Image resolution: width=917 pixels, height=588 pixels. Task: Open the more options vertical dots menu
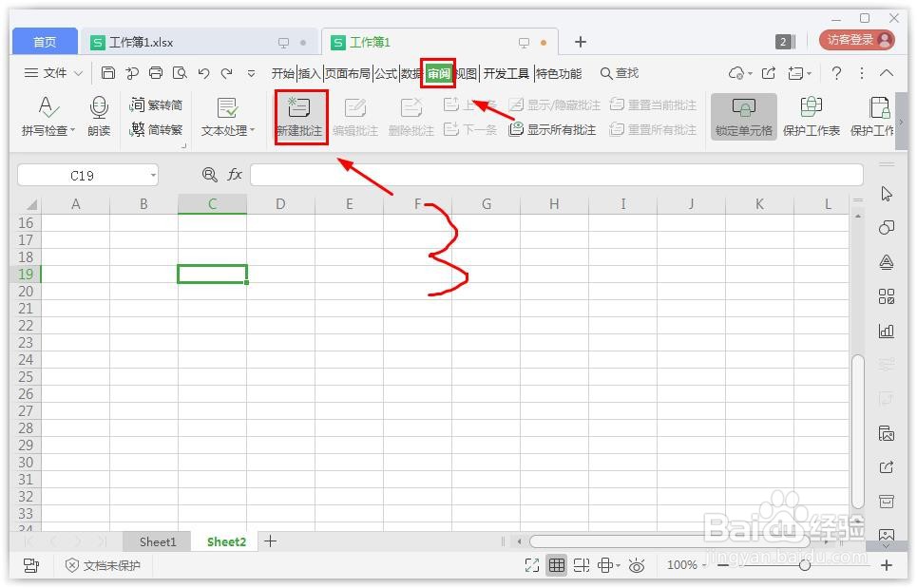pos(862,73)
